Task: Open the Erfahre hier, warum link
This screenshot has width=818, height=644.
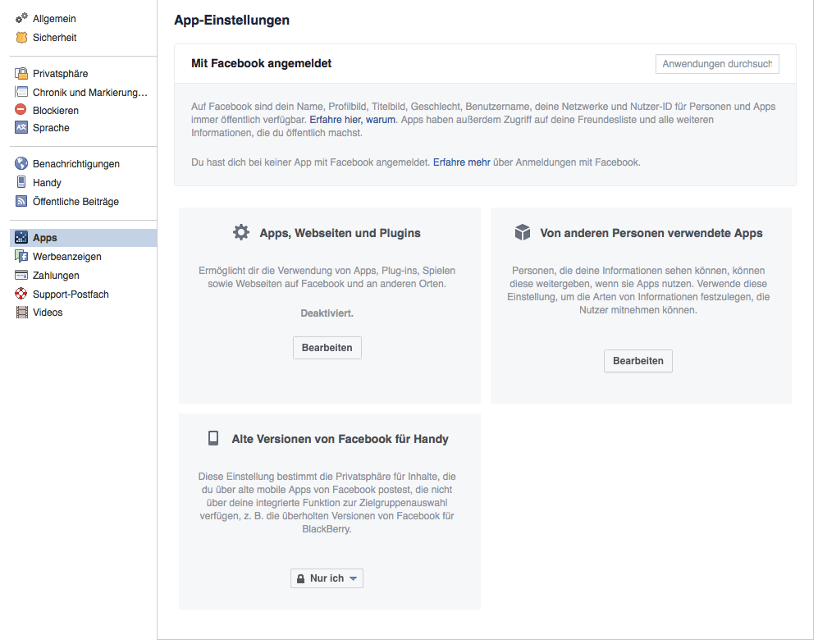Action: click(352, 120)
